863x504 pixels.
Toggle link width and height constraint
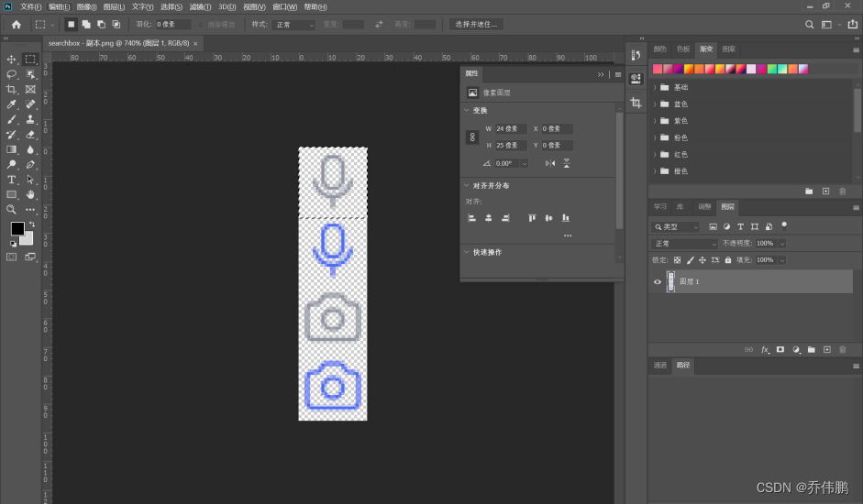pyautogui.click(x=472, y=137)
